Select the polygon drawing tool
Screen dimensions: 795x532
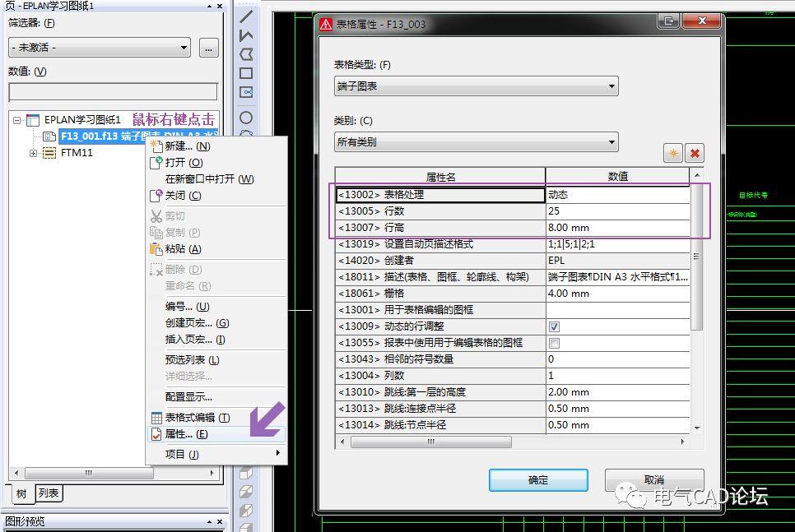click(245, 54)
